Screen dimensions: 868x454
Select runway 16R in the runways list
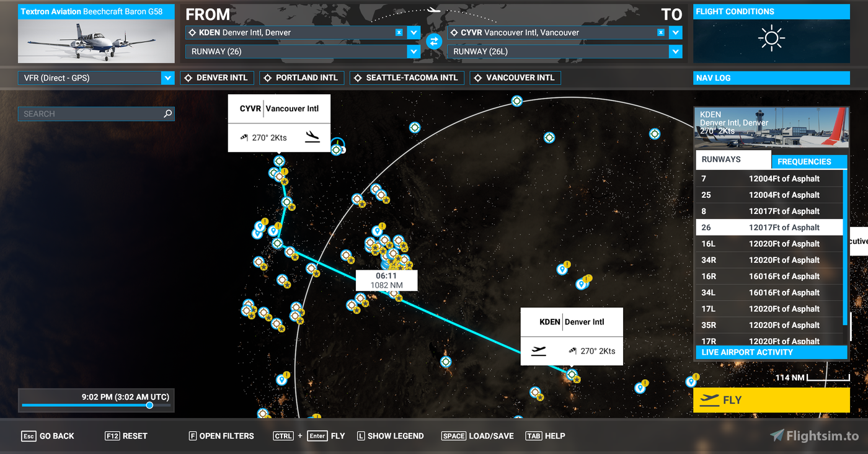pos(769,277)
